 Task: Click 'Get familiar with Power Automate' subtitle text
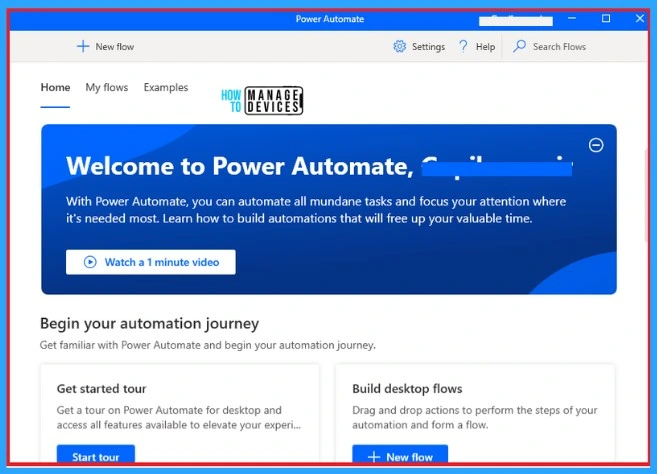click(208, 345)
